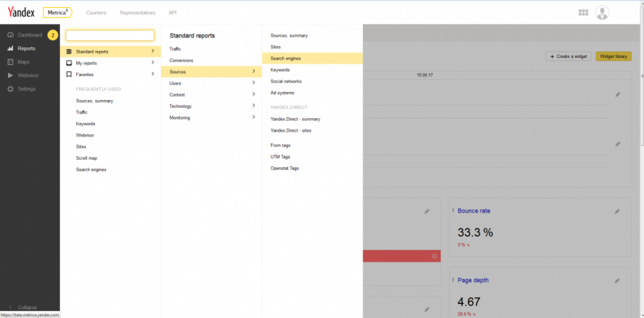Click the Bounce rate widget title

pyautogui.click(x=474, y=210)
